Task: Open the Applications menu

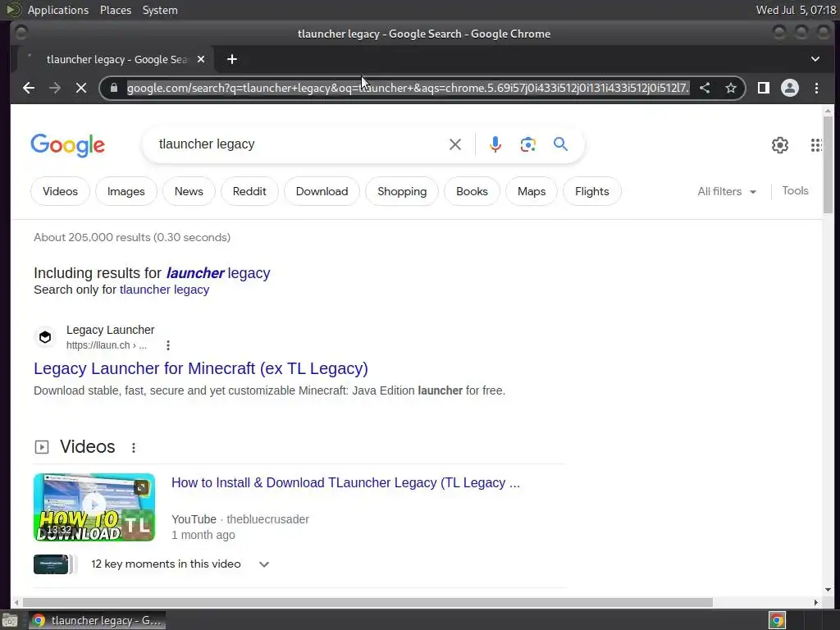Action: (x=58, y=10)
